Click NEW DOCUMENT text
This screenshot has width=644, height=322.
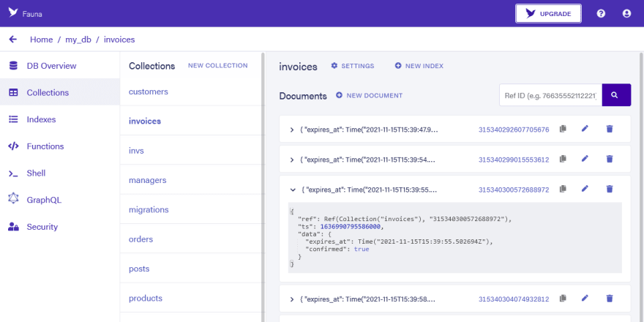(x=375, y=95)
